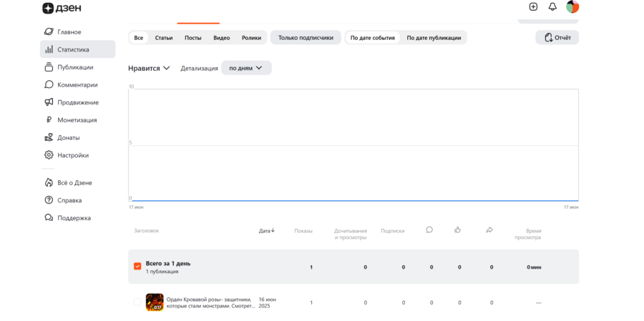The height and width of the screenshot is (321, 644).
Task: Open notifications bell icon
Action: click(552, 6)
